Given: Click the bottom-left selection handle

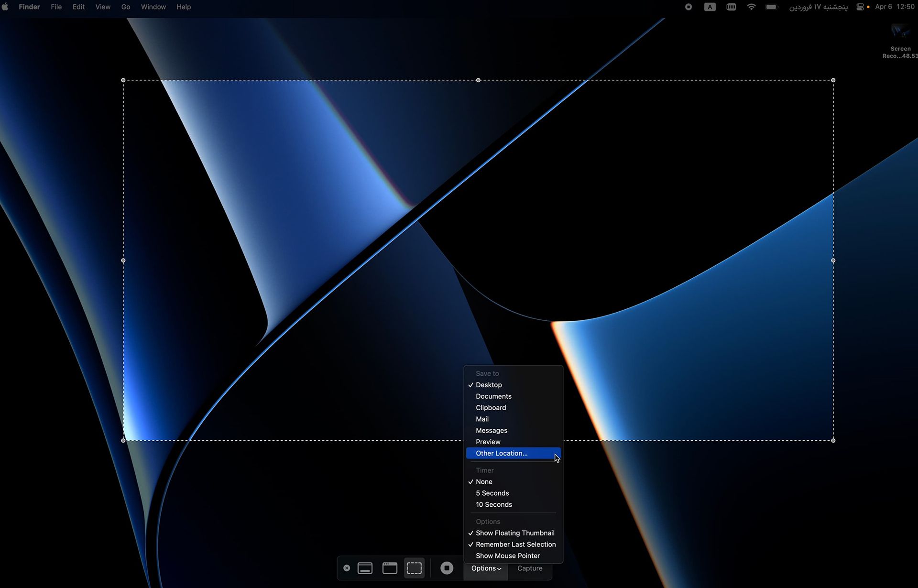Looking at the screenshot, I should pyautogui.click(x=123, y=440).
